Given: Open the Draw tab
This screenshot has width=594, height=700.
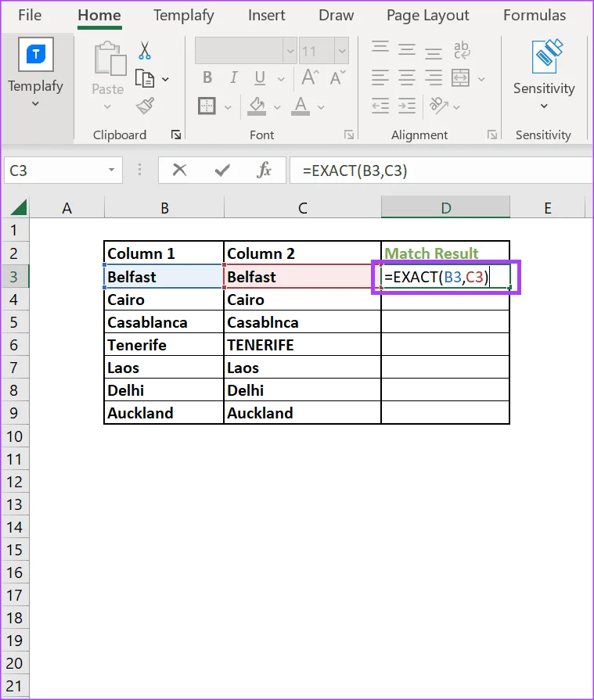Looking at the screenshot, I should (337, 15).
